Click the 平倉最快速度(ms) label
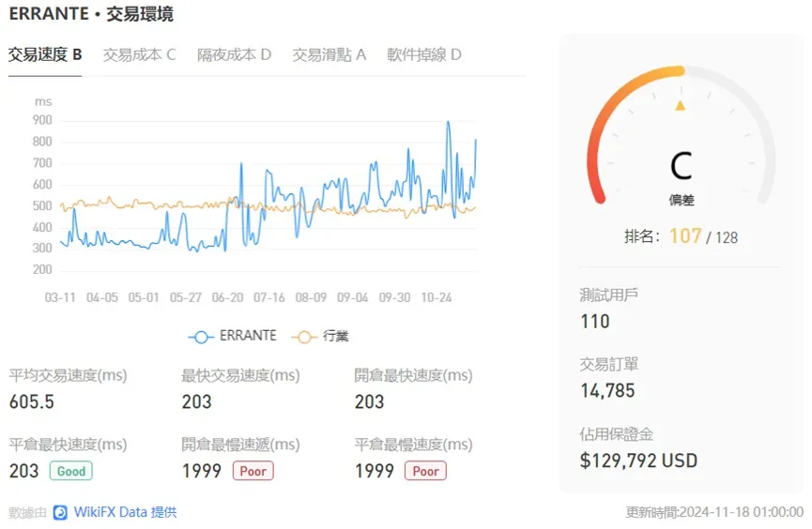The height and width of the screenshot is (529, 812). coord(68,445)
